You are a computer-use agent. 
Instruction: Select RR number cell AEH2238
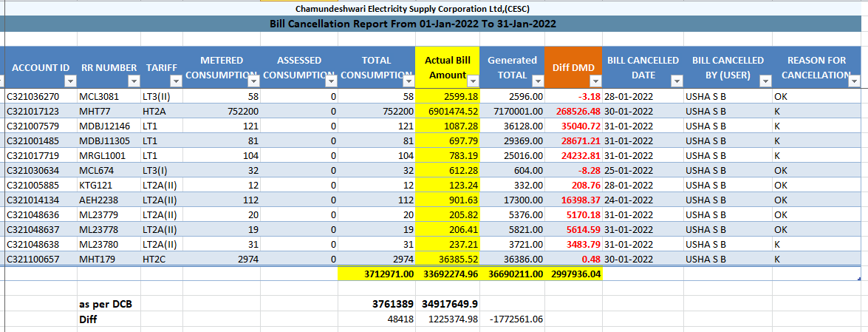point(109,200)
